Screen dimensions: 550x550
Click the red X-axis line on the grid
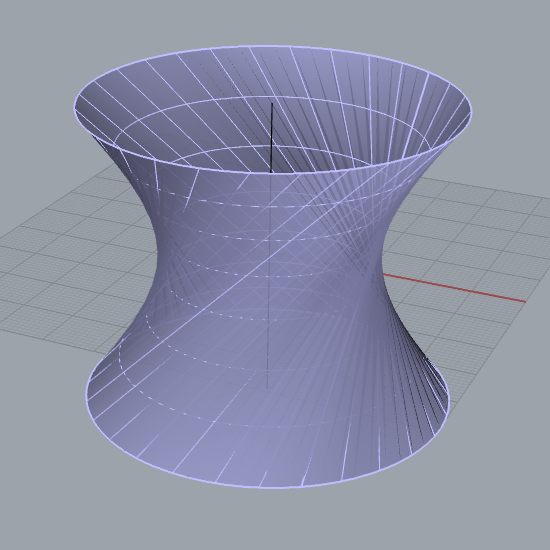tap(454, 288)
